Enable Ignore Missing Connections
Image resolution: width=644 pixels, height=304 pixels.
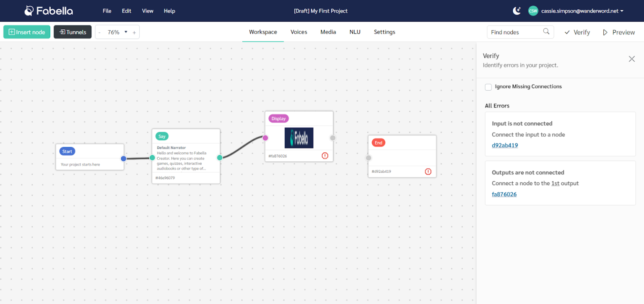pyautogui.click(x=488, y=87)
